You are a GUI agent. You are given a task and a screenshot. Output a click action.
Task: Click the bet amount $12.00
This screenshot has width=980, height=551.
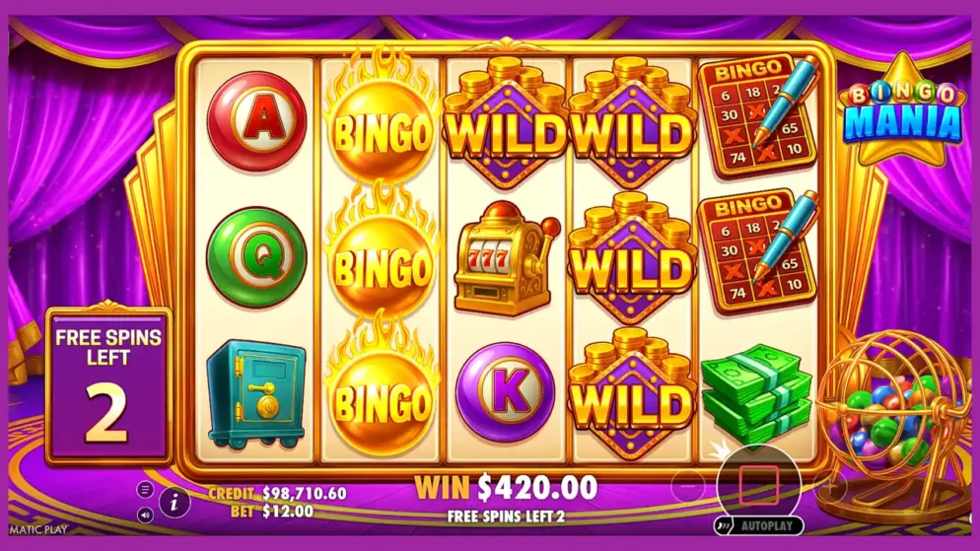coord(288,511)
